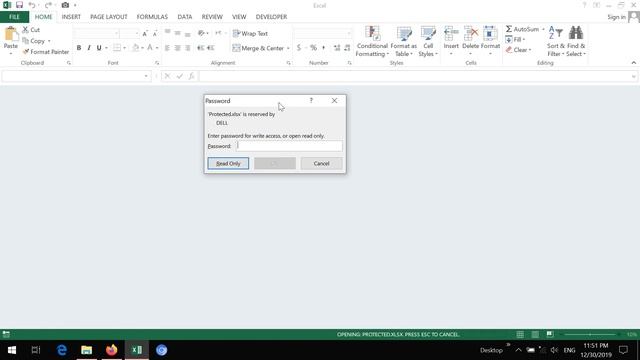Toggle Italic formatting
640x360 pixels.
point(89,48)
